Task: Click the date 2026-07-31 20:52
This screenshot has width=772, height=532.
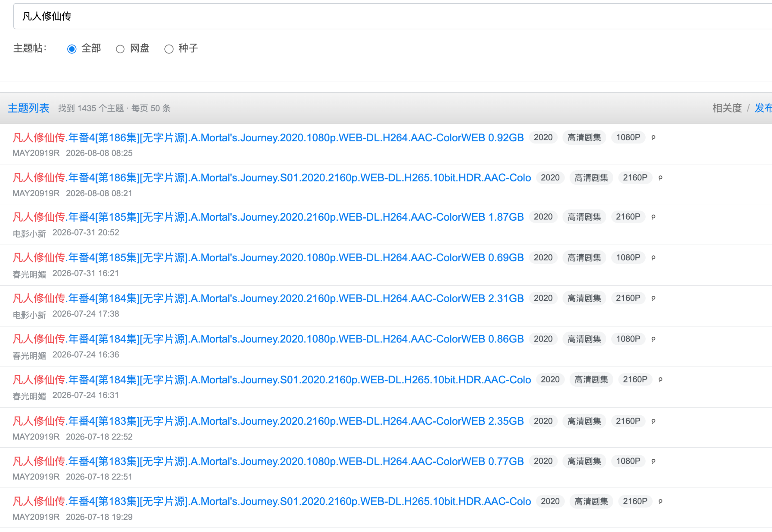Action: (86, 233)
